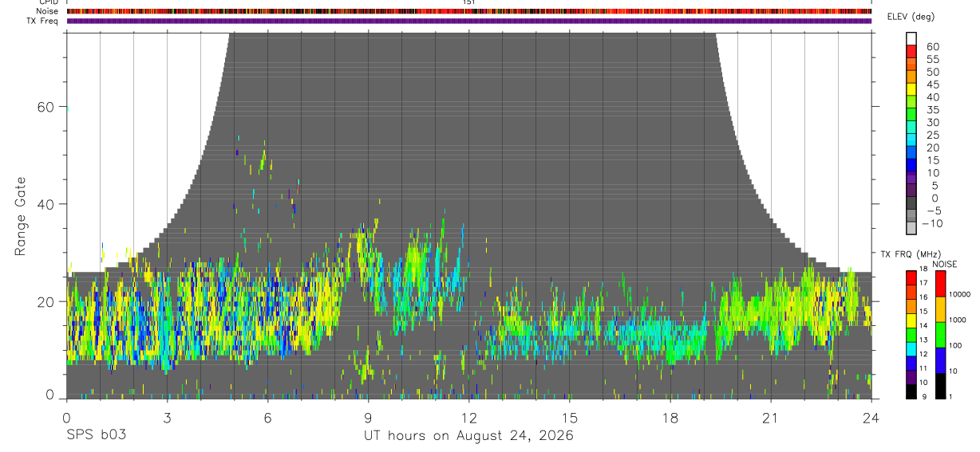Click the 12 UT hour tick label

pos(469,419)
